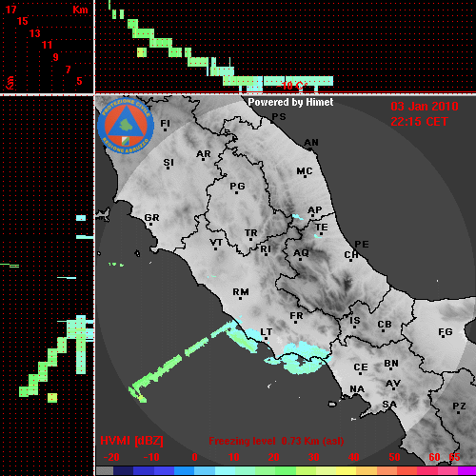Click the rotated 'Km' axis label
The image size is (476, 476).
pos(10,83)
